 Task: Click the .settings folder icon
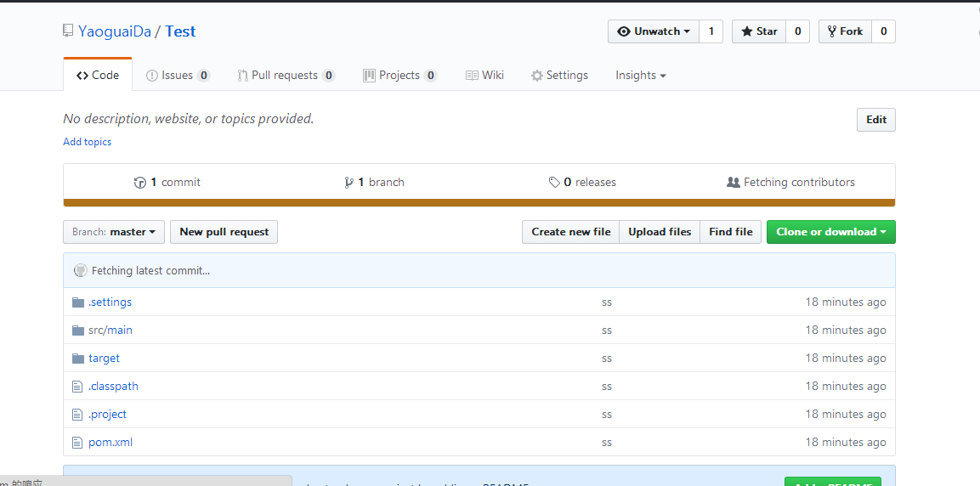tap(78, 302)
